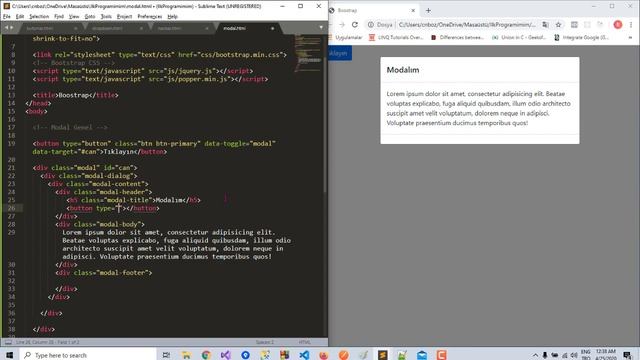
Task: Open the Spaces indentation setting in status bar
Action: (x=264, y=342)
